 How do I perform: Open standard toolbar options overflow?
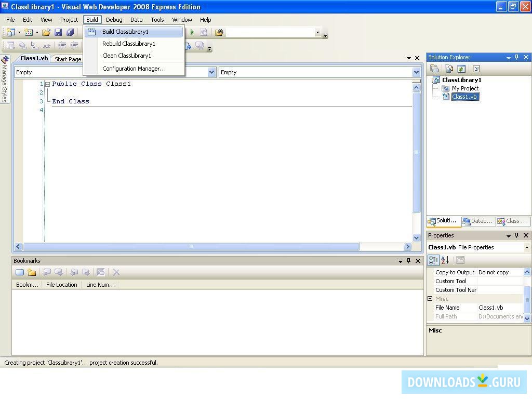(x=326, y=35)
